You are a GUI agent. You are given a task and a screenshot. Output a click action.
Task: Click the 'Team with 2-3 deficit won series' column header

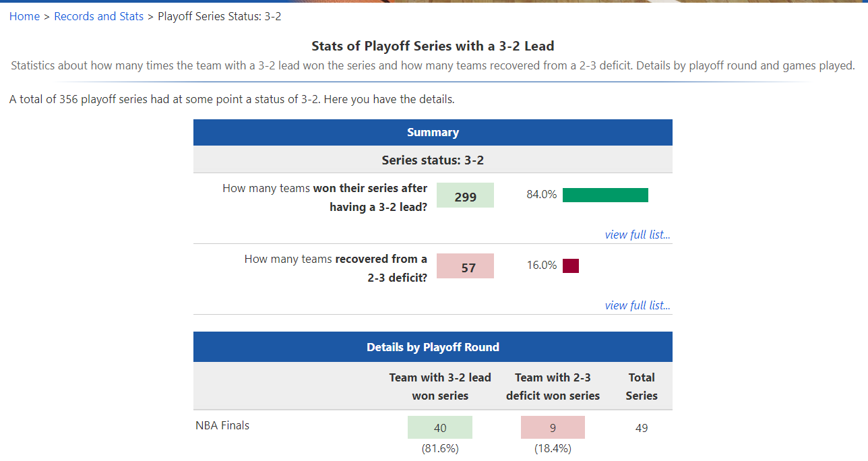tap(553, 386)
